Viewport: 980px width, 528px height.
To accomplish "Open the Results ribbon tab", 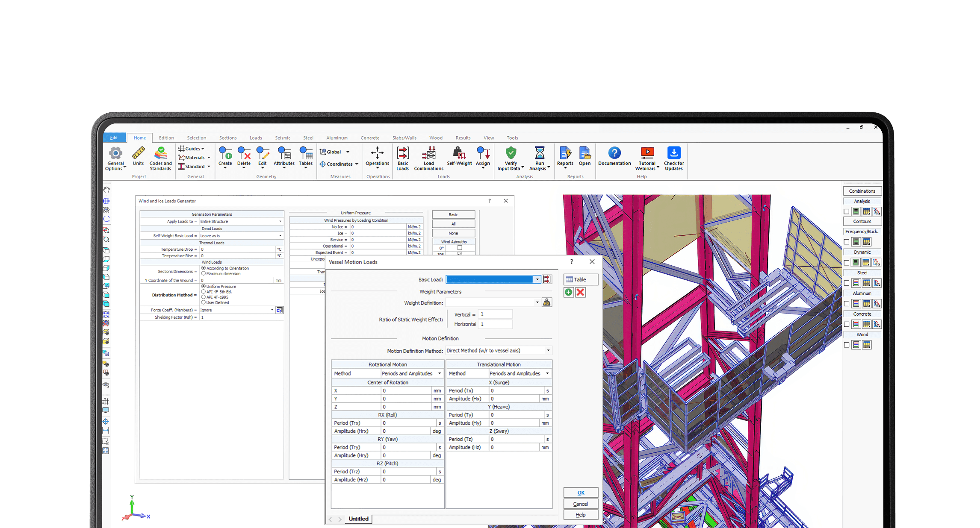I will coord(463,138).
